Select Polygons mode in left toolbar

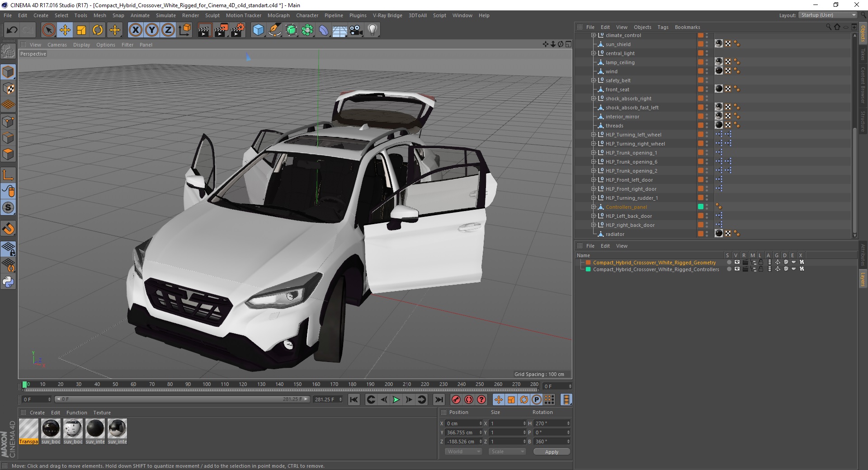[x=8, y=154]
